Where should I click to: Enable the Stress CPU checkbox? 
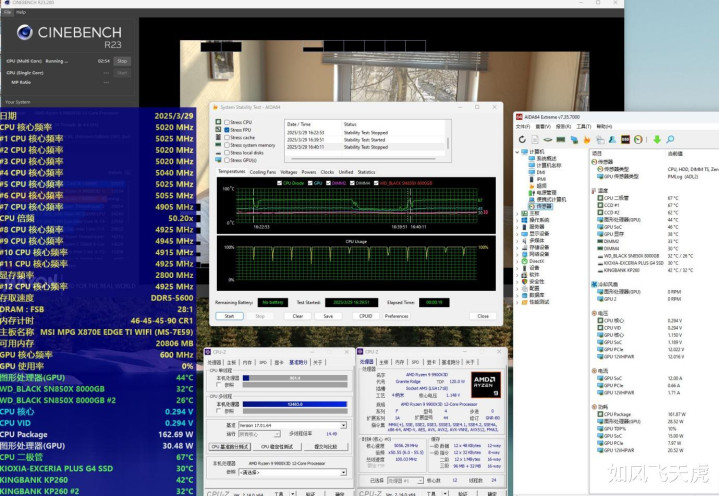click(227, 122)
